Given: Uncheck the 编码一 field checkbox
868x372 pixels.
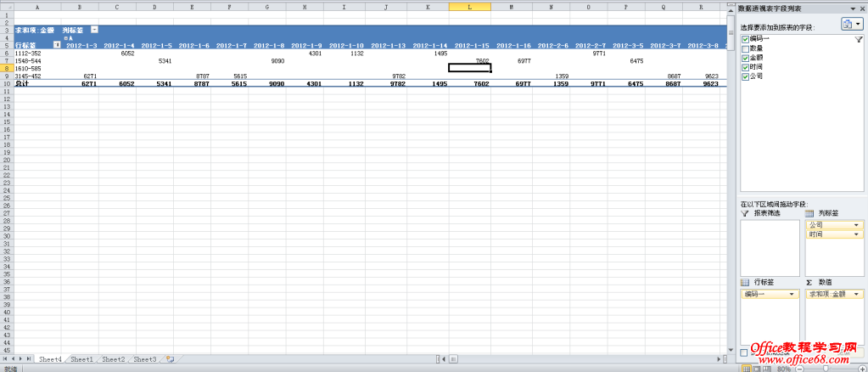Looking at the screenshot, I should tap(745, 39).
